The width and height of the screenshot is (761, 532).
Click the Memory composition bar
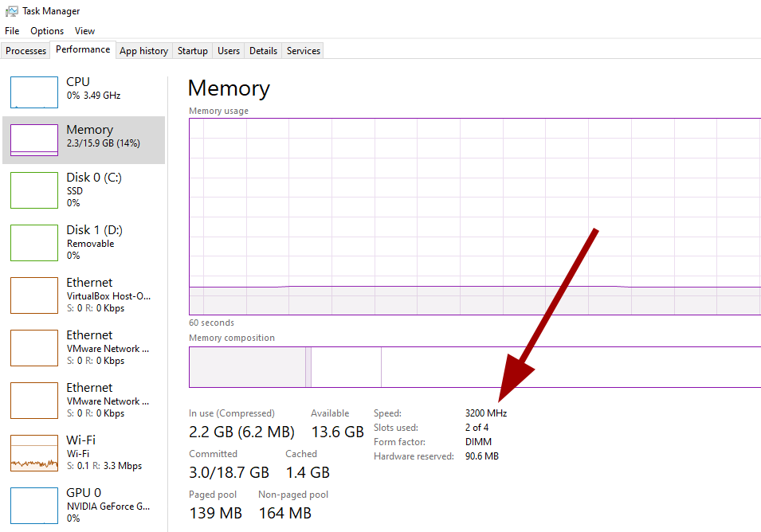[x=470, y=367]
